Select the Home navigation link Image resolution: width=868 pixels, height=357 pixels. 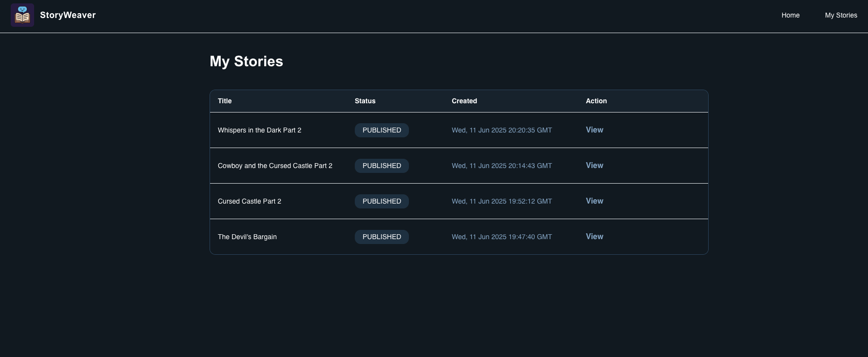pos(791,15)
